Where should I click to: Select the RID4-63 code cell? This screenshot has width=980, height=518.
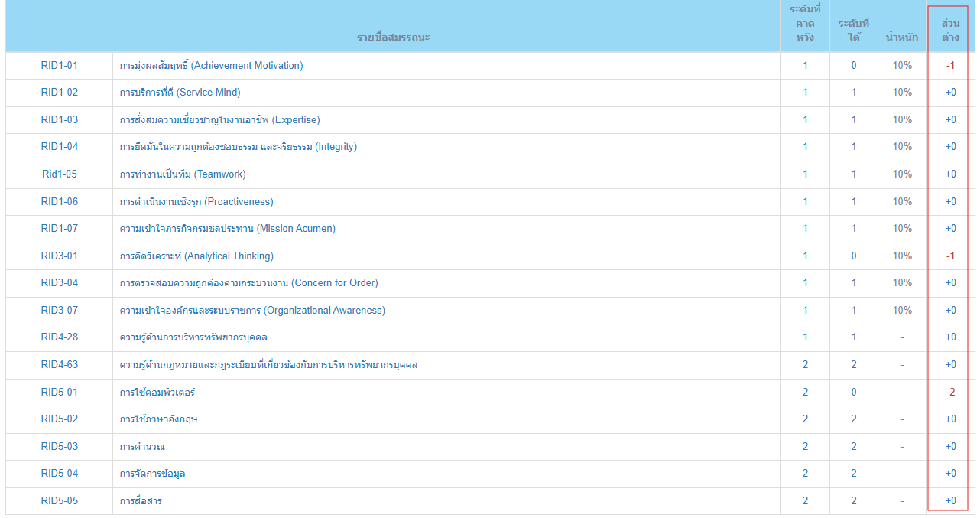60,365
